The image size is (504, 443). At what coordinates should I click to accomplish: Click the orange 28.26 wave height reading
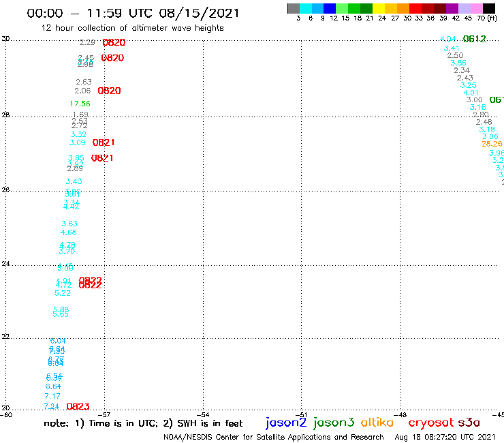click(x=492, y=144)
